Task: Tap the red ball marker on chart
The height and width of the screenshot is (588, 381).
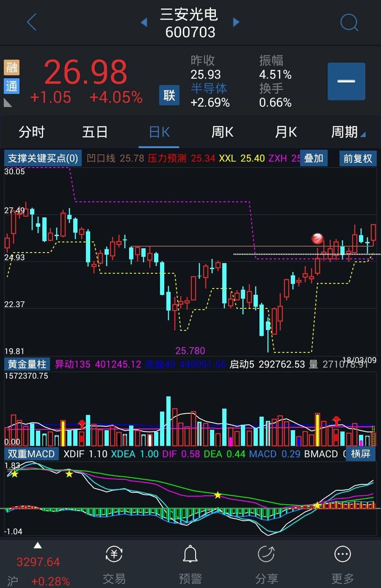Action: click(317, 239)
